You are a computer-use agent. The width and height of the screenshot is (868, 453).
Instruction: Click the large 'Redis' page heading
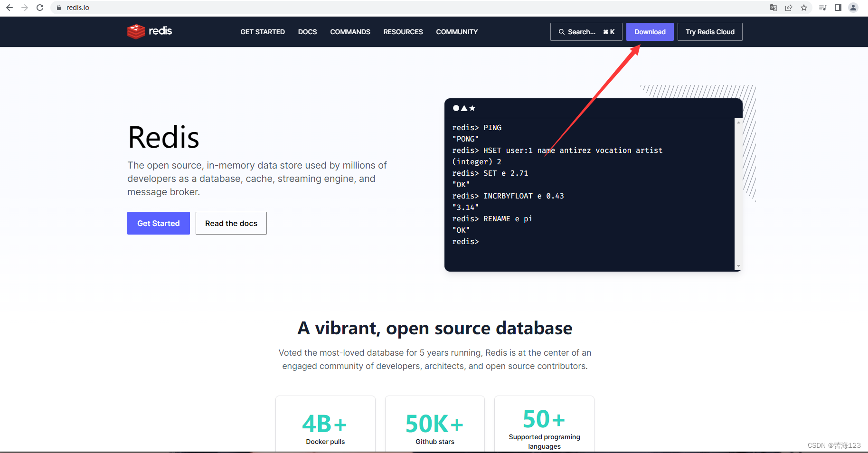163,138
